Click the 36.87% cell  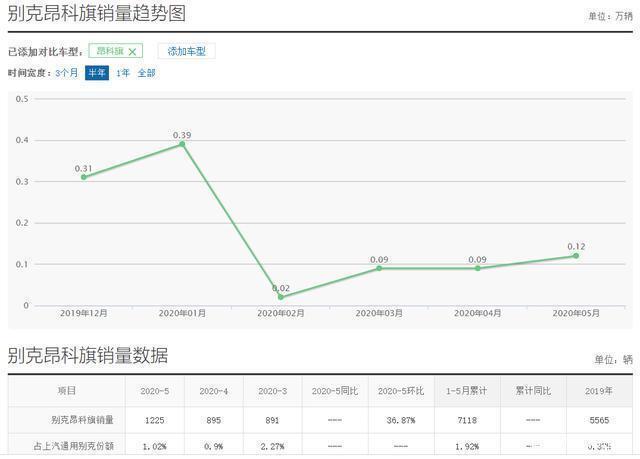click(401, 420)
